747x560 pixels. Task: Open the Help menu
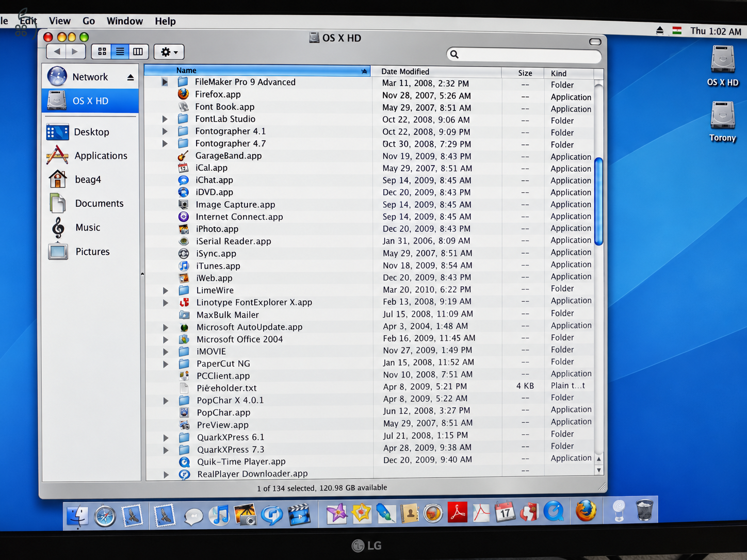(165, 21)
